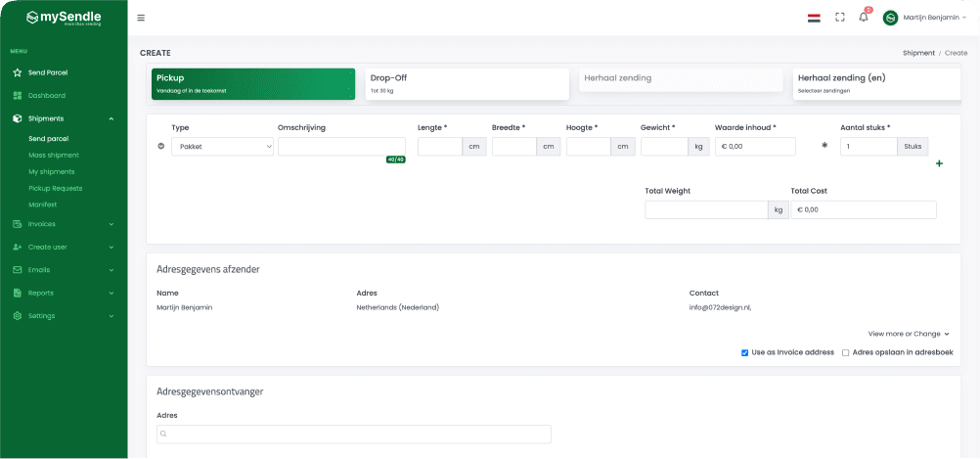Viewport: 980px width, 459px height.
Task: Click the Send Parcel star icon
Action: click(18, 72)
